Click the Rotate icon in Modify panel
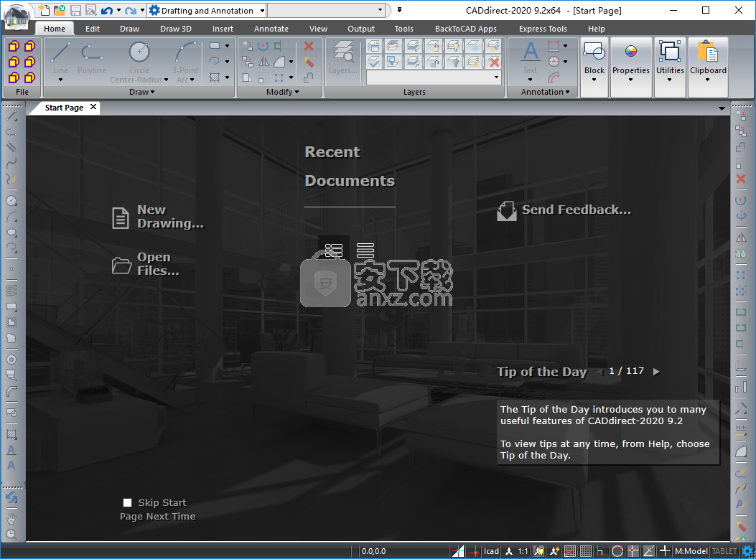Screen dimensions: 756x559 [x=263, y=46]
